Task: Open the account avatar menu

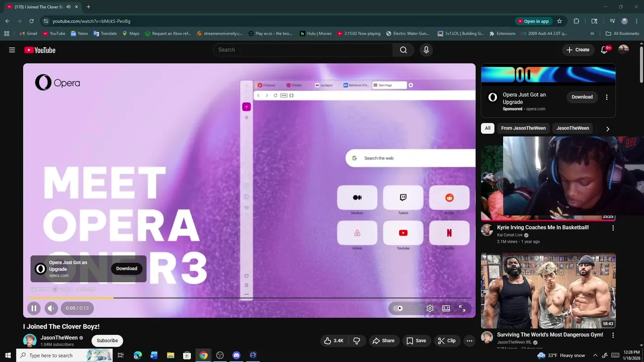Action: pos(623,50)
